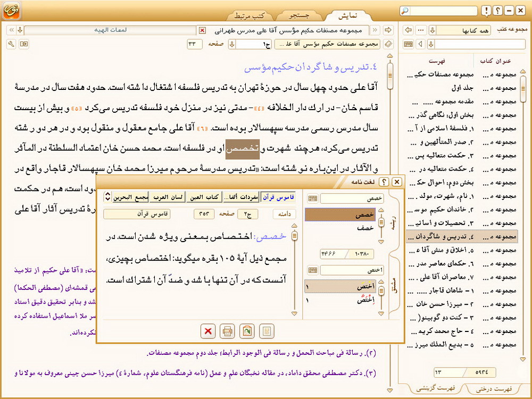
Task: Click the wrench settings icon at the left of the toolbar
Action: tap(12, 44)
